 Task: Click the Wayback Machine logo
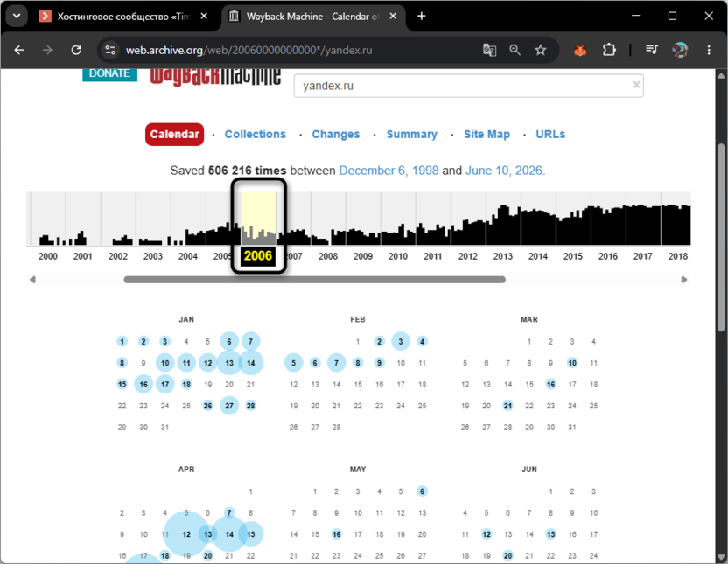(x=215, y=77)
